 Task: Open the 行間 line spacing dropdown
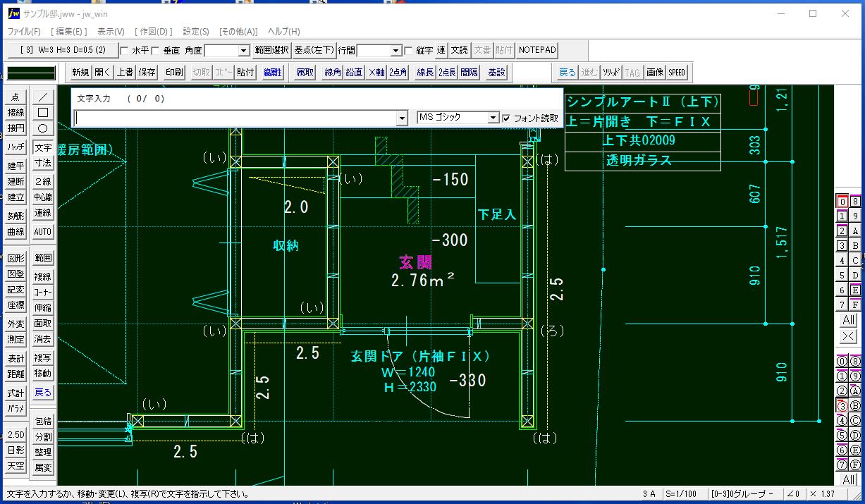[396, 51]
